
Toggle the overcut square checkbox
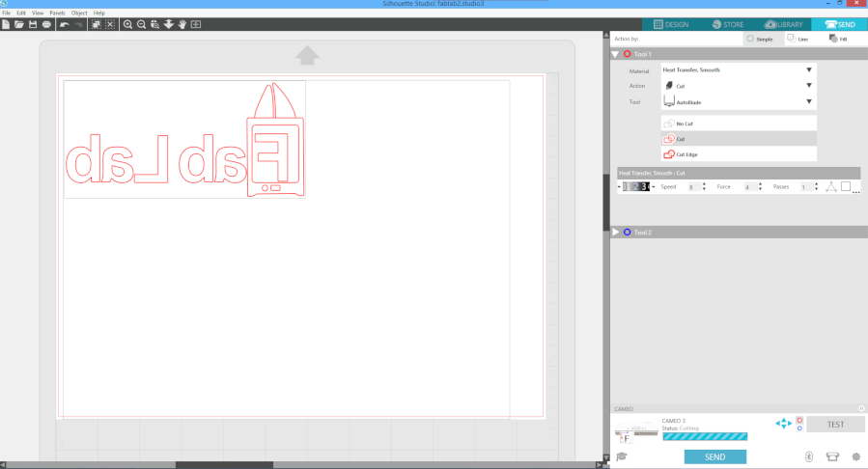846,186
